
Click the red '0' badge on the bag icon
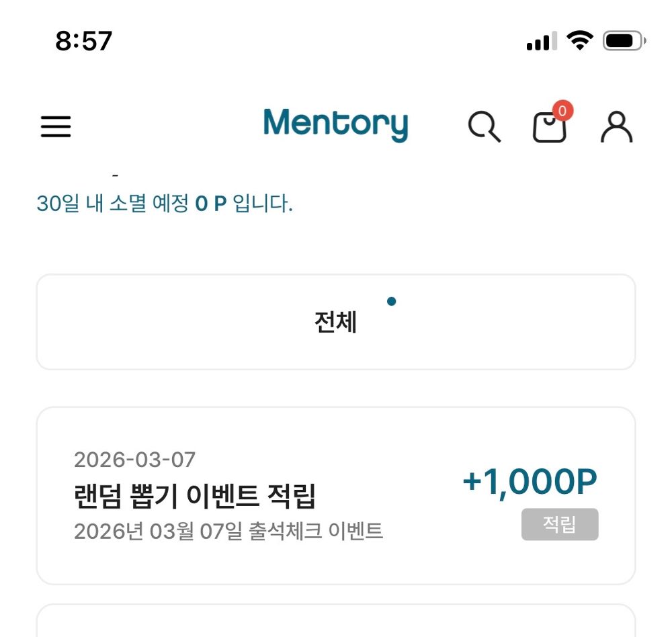click(563, 112)
